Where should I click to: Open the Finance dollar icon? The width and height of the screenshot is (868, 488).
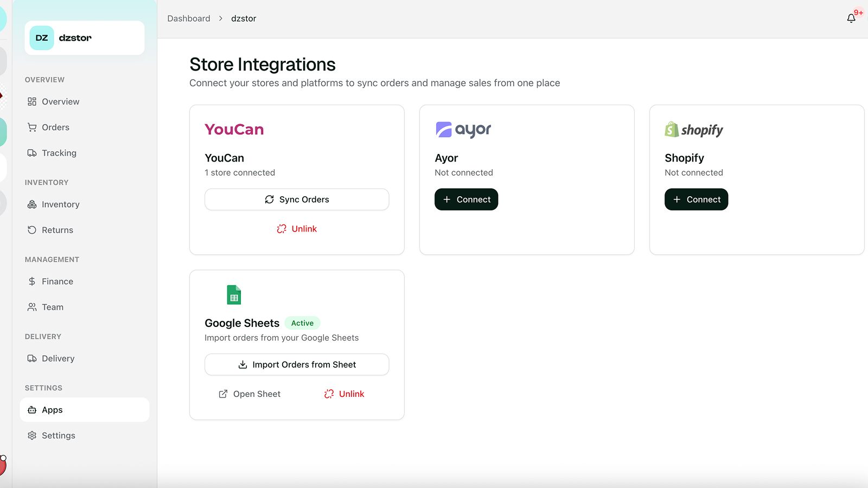tap(33, 281)
